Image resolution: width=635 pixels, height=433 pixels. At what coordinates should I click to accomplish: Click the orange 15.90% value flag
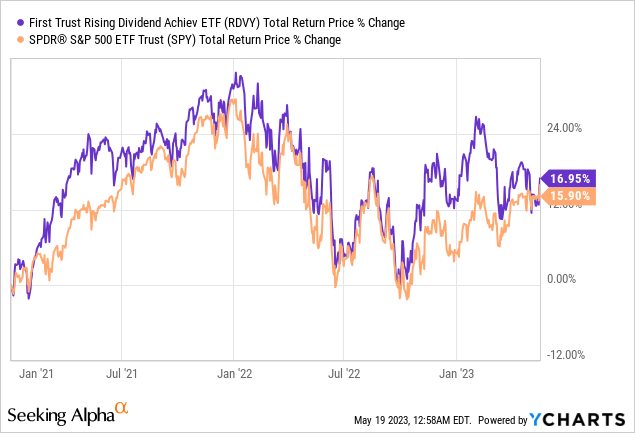(x=568, y=197)
